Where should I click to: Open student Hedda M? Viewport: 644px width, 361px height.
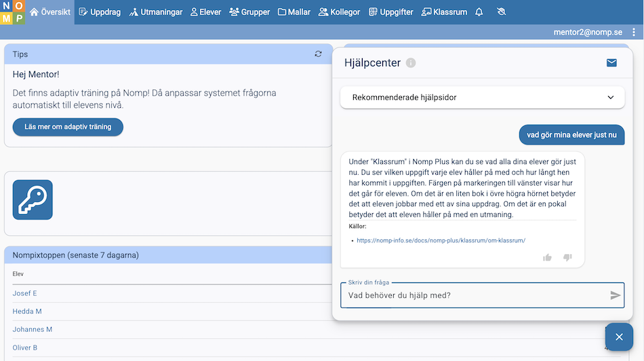pos(27,312)
